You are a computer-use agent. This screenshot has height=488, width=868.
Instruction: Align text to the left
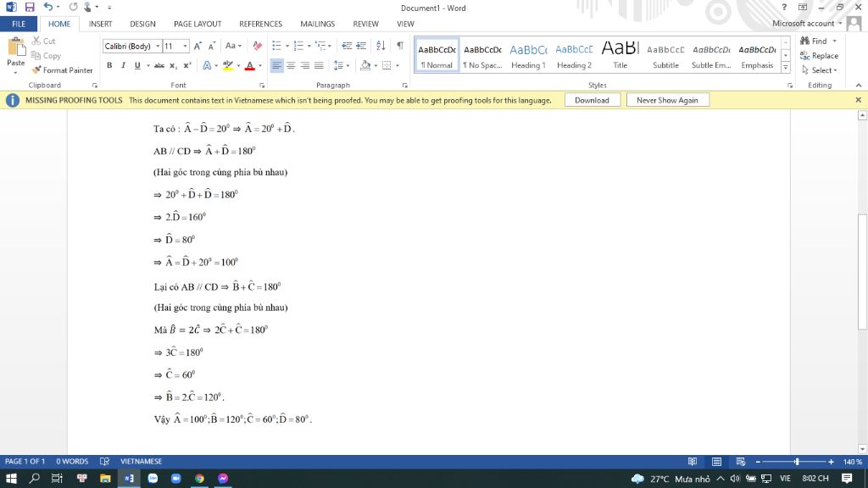click(277, 65)
